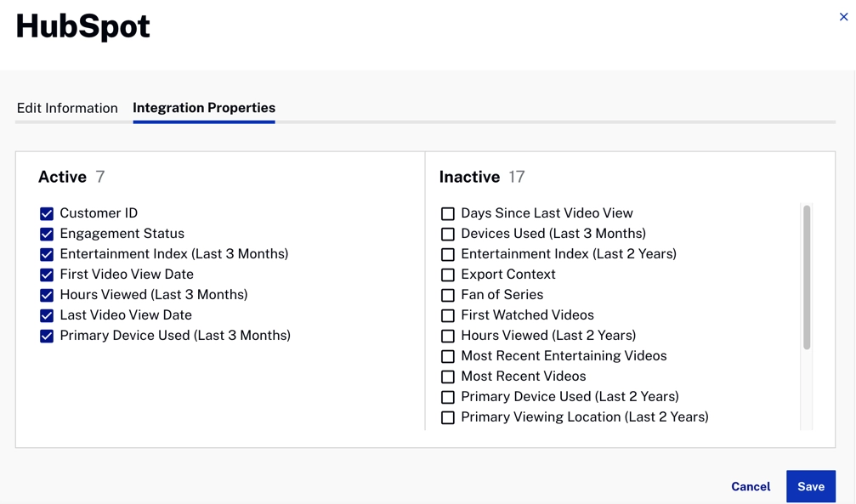
Task: Uncheck Last Video View Date
Action: coord(47,315)
